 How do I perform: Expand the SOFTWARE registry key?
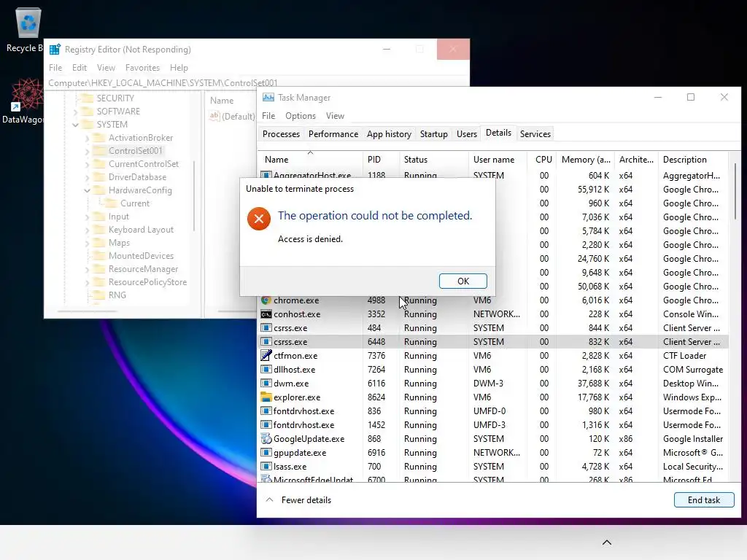[75, 112]
